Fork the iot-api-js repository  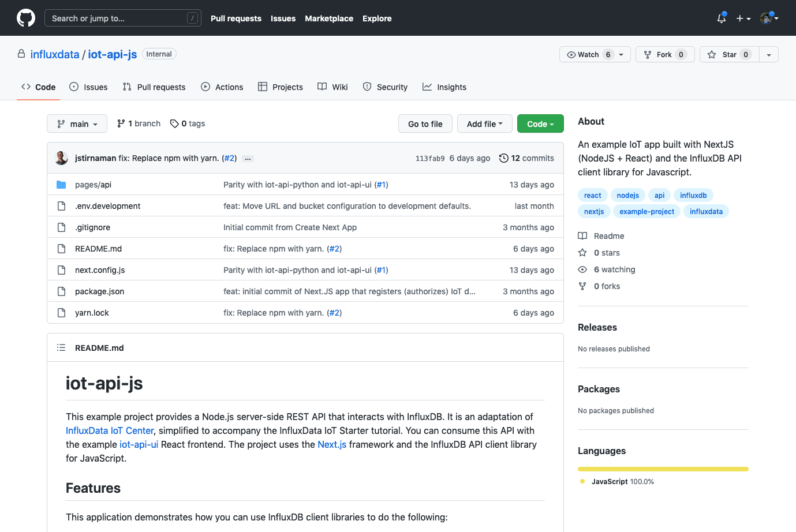coord(665,54)
